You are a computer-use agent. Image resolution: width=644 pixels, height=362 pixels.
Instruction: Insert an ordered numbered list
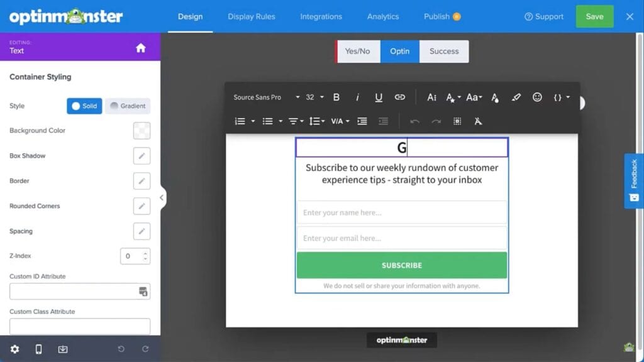[240, 121]
